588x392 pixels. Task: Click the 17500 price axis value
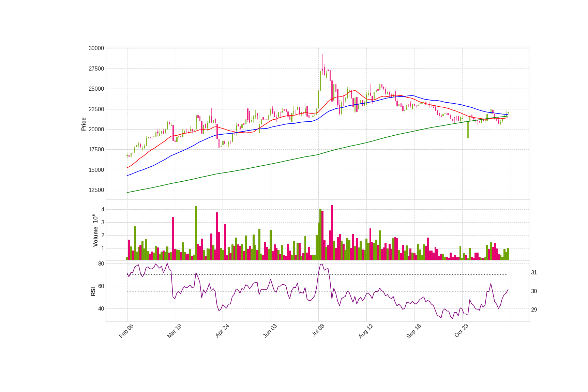click(96, 150)
